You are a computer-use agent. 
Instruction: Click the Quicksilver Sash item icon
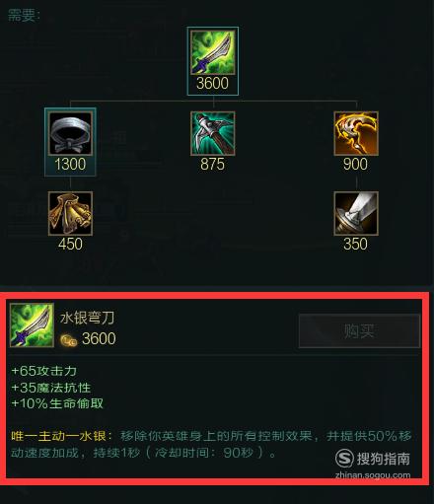pos(70,133)
